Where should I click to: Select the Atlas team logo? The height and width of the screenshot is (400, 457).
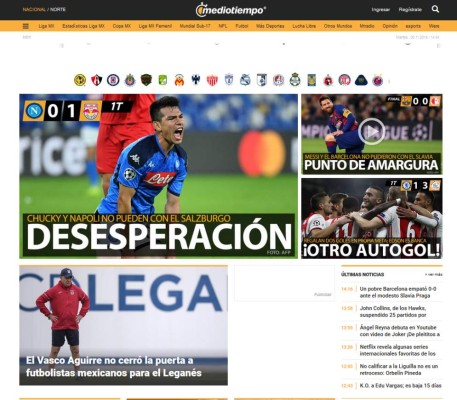click(x=96, y=80)
